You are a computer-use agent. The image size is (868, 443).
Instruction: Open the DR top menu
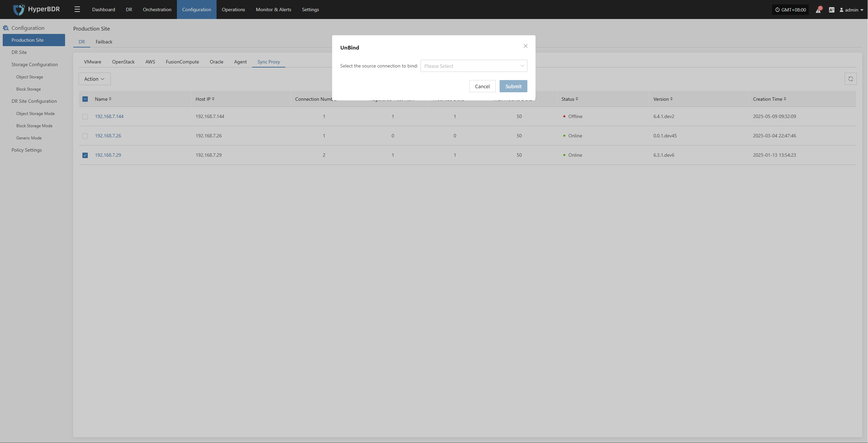[129, 9]
